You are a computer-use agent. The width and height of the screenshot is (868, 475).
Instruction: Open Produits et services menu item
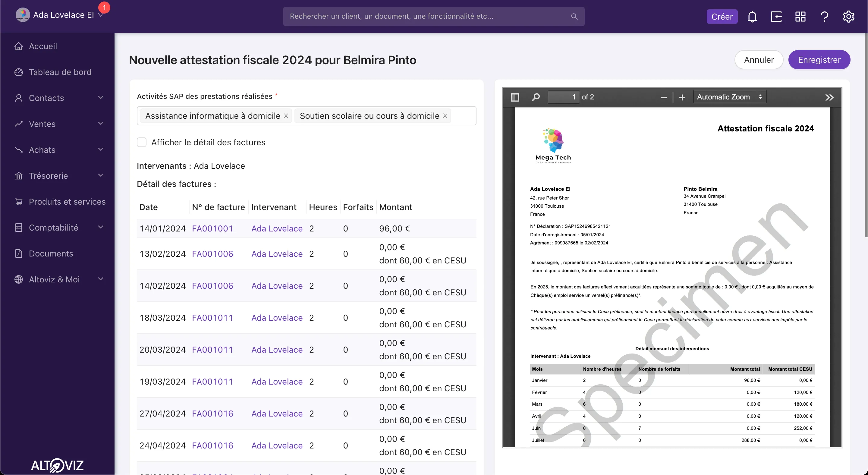coord(67,202)
